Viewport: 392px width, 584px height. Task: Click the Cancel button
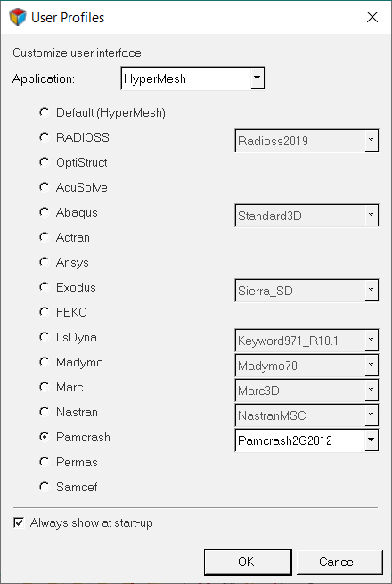click(x=339, y=562)
